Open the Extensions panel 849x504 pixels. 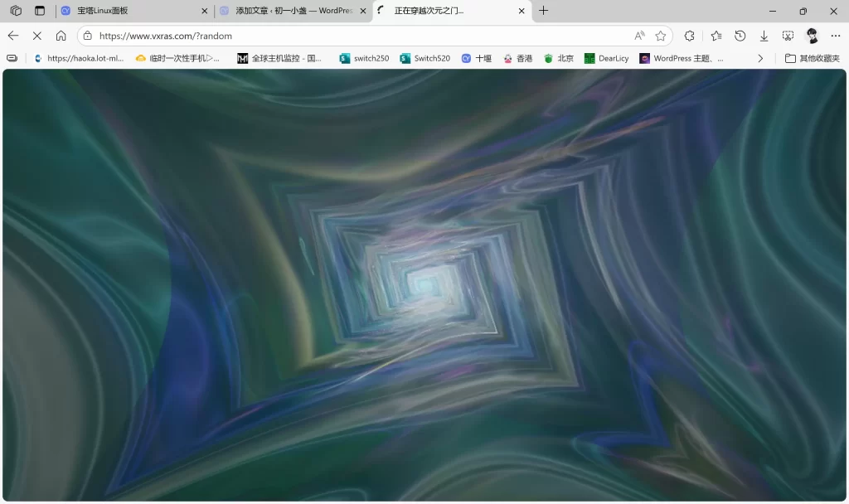click(x=689, y=36)
